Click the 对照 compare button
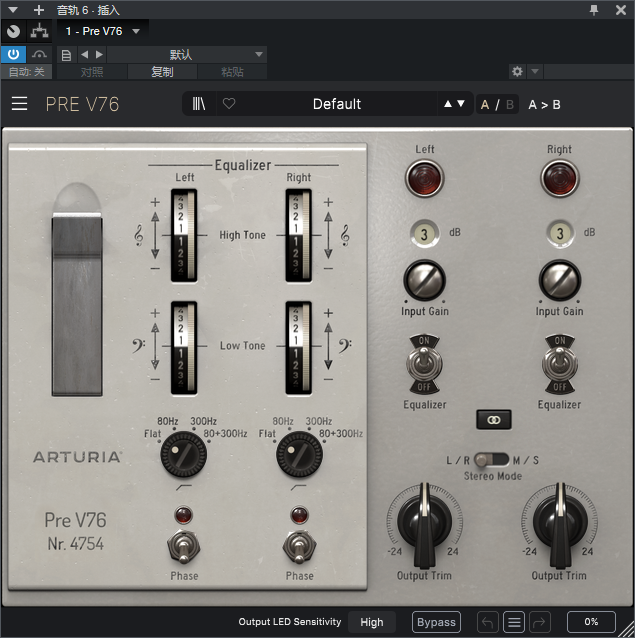 click(x=92, y=72)
